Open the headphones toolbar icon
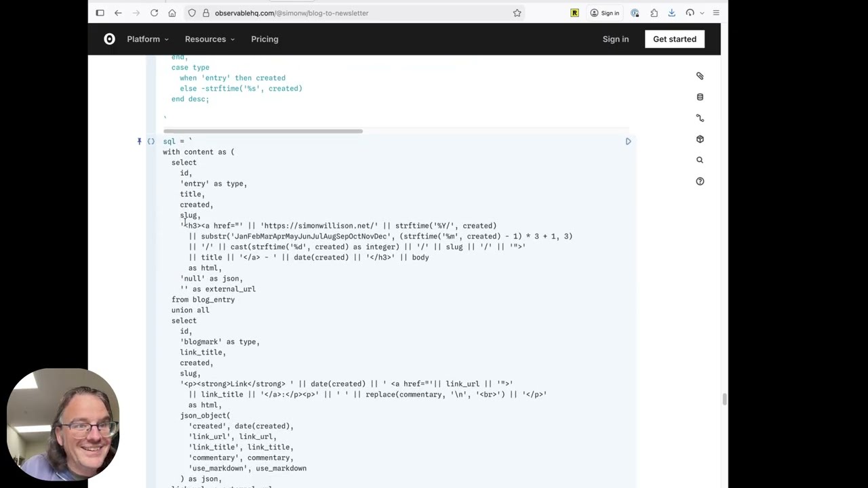 [690, 13]
